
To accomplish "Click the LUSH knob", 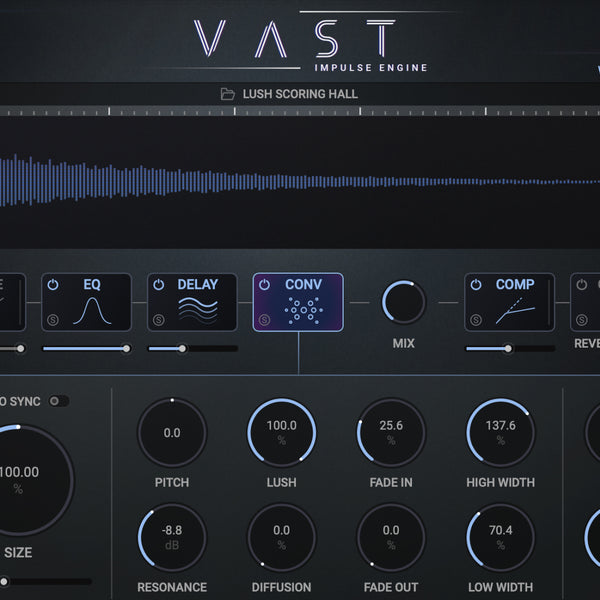I will point(282,433).
